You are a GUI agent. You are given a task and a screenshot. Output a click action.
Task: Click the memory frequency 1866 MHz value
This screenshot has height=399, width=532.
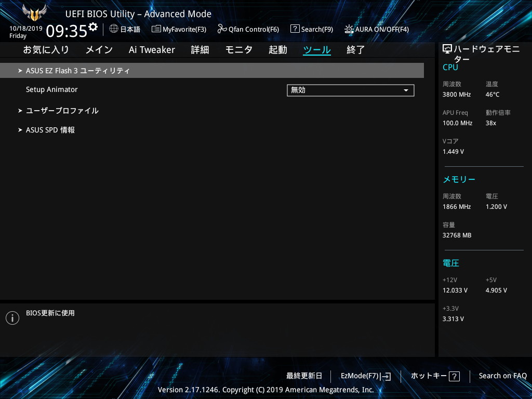pyautogui.click(x=457, y=207)
